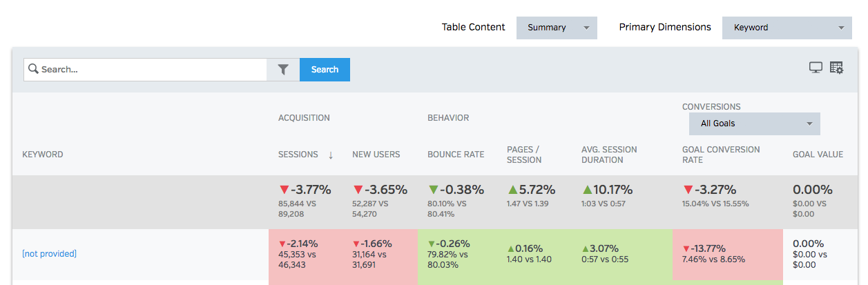This screenshot has height=285, width=868.
Task: Sort by the Sessions column header
Action: pyautogui.click(x=298, y=155)
